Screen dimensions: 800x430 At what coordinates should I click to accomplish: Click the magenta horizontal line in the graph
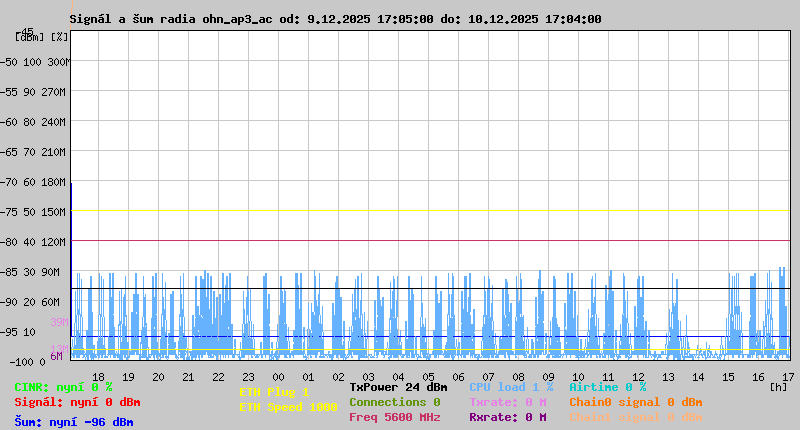(x=430, y=241)
